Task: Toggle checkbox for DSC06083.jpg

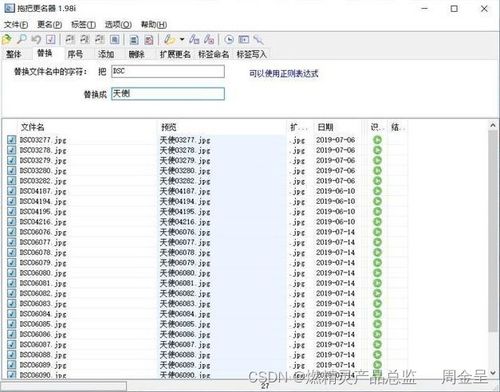Action: 11,303
